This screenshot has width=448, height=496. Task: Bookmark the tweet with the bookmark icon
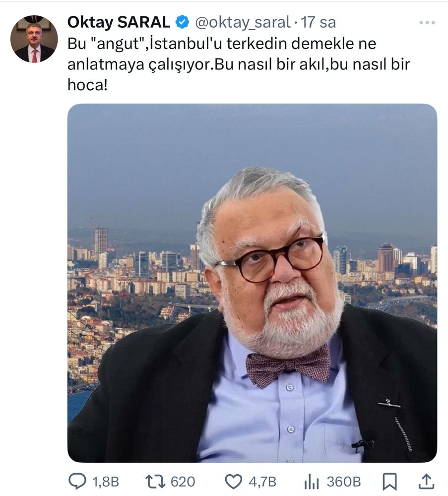tap(389, 482)
